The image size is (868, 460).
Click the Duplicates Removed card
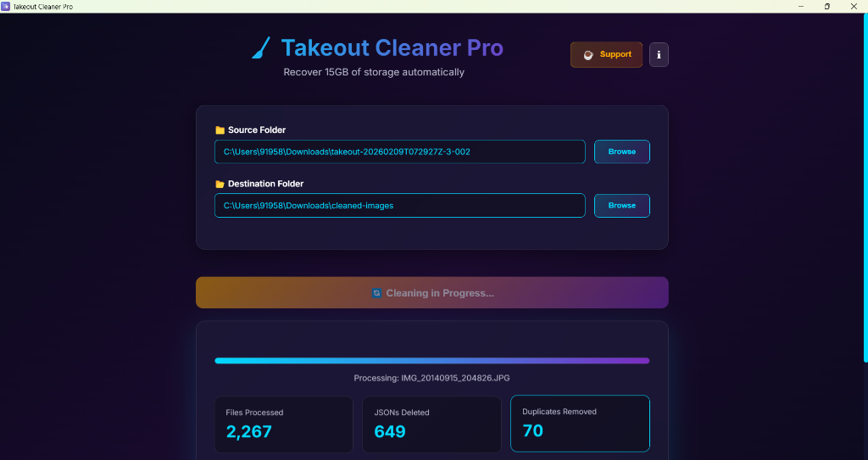coord(580,424)
